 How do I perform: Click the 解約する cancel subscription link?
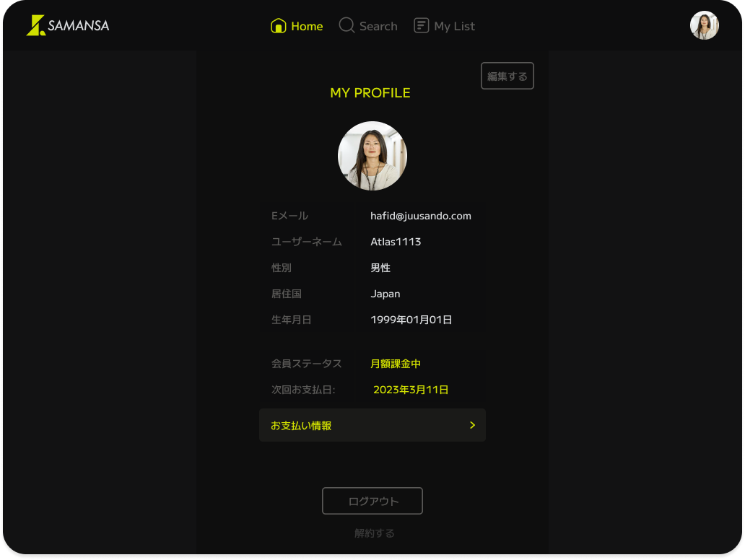pyautogui.click(x=374, y=533)
